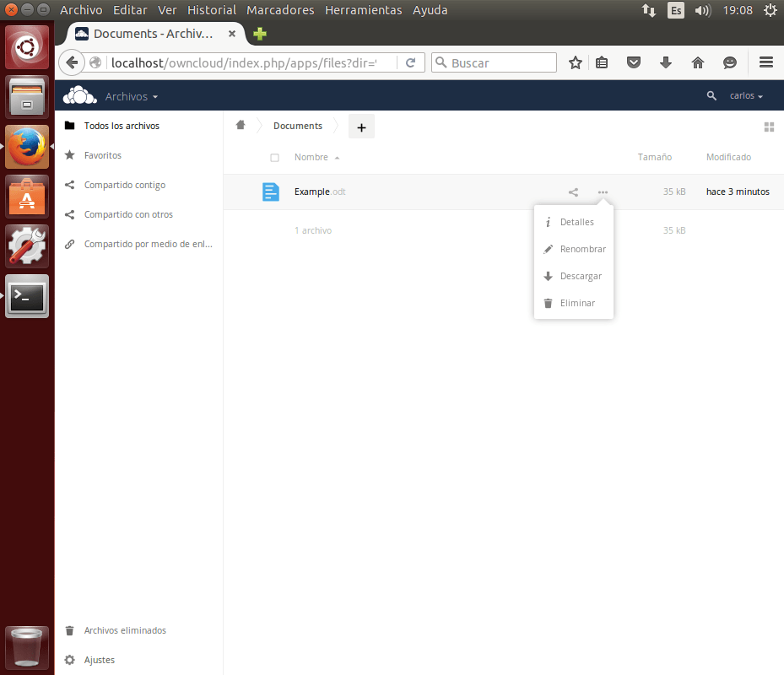Toggle grid view icon

click(769, 127)
